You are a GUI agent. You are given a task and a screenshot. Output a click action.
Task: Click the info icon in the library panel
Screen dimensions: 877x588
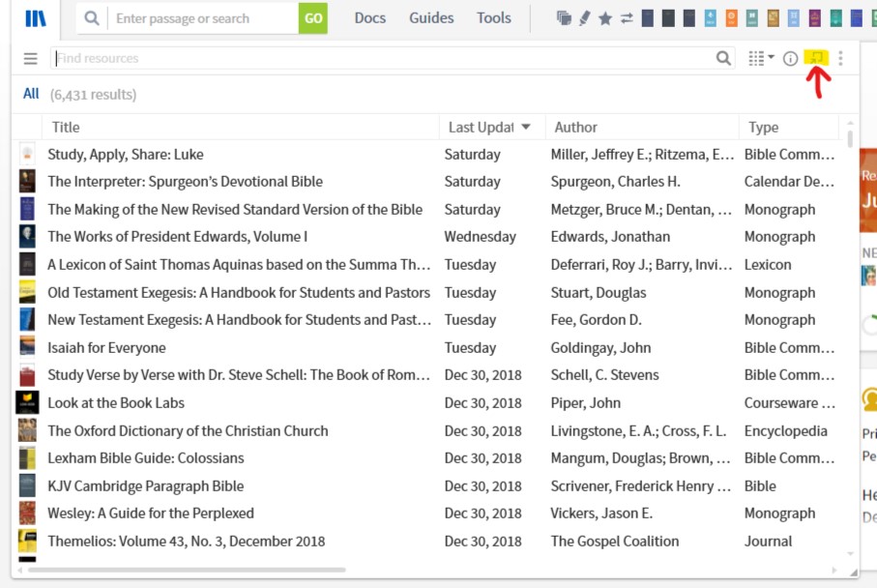pos(790,58)
